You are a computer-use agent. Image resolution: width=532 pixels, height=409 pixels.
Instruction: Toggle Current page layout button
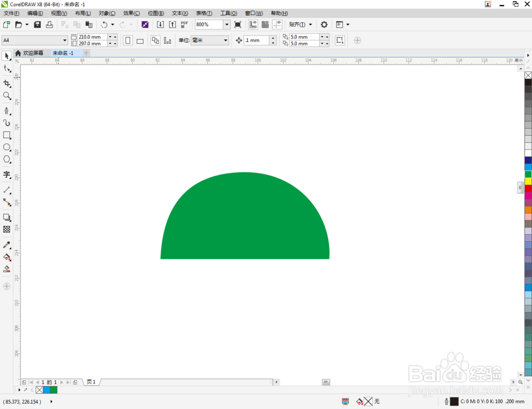pos(168,40)
